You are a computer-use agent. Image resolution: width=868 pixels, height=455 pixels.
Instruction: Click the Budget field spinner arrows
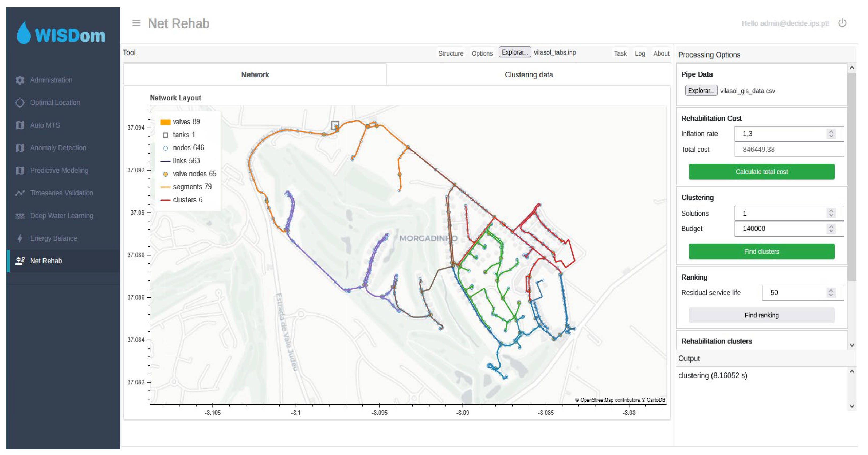(831, 229)
